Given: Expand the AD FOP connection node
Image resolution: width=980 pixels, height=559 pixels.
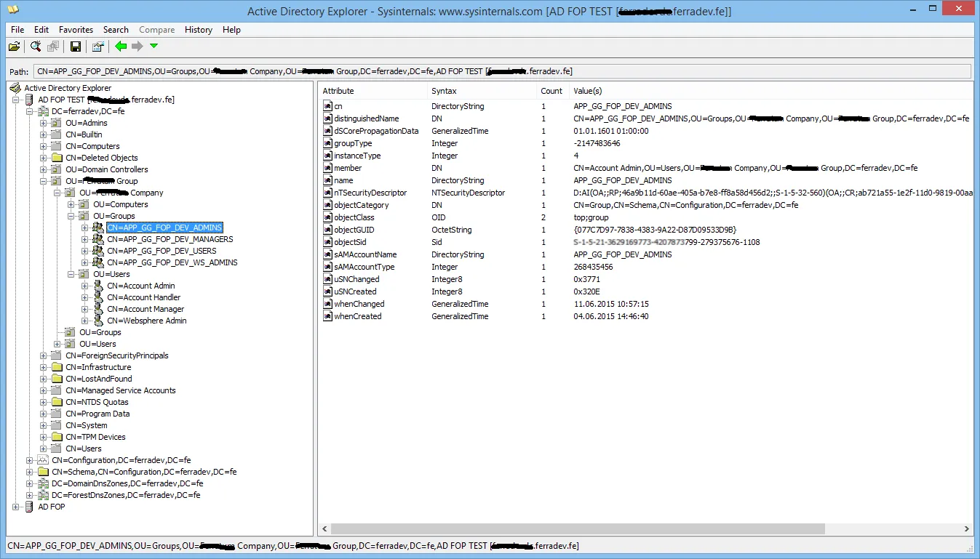Looking at the screenshot, I should pyautogui.click(x=16, y=507).
